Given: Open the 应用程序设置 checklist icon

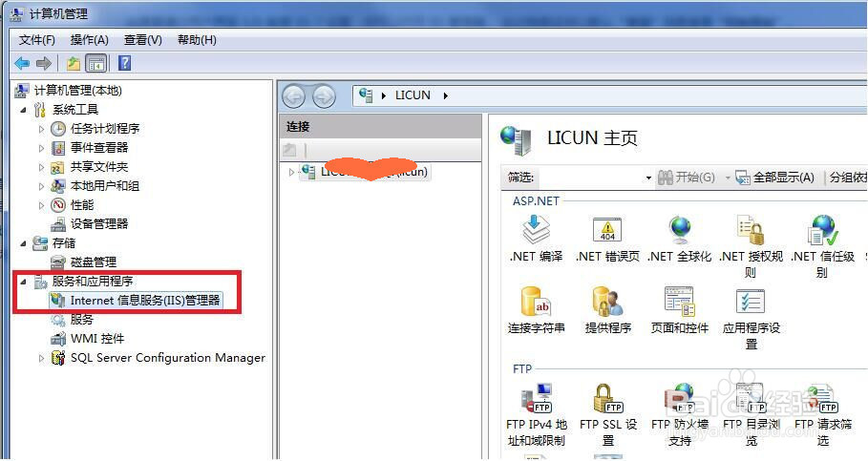Looking at the screenshot, I should tap(751, 302).
